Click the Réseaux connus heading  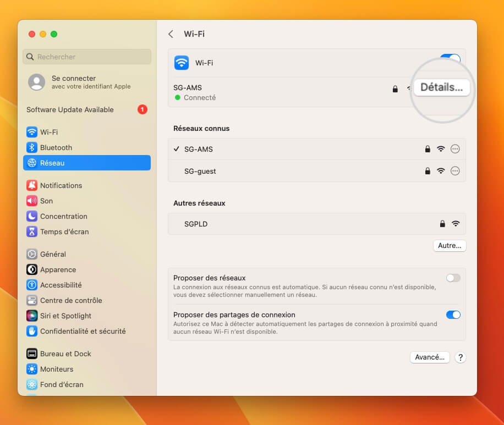[201, 129]
